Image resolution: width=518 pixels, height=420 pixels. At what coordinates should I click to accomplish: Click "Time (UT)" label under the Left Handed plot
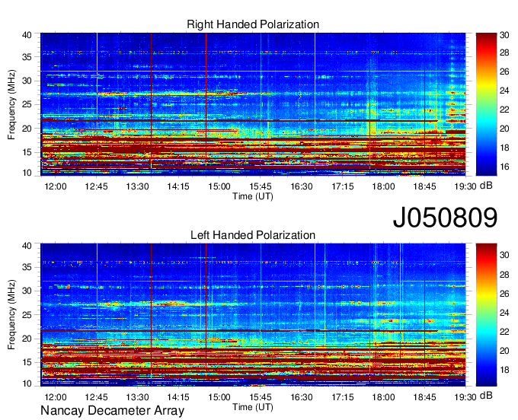point(253,407)
